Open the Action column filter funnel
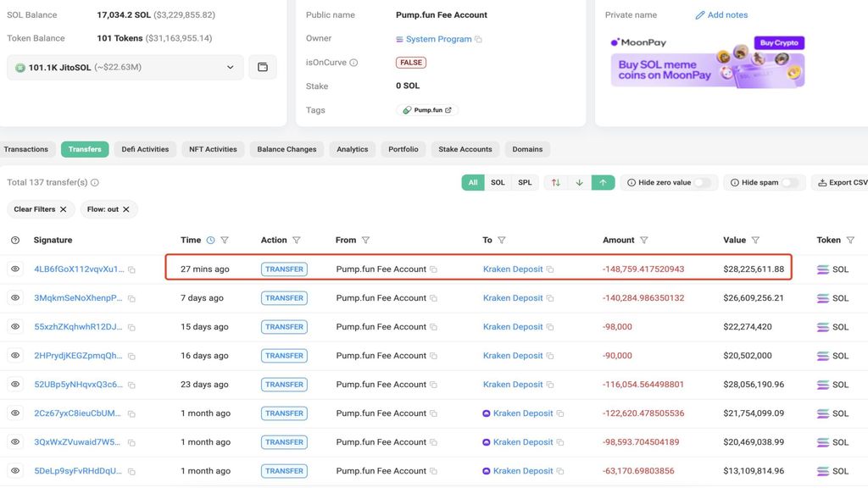The width and height of the screenshot is (868, 488). coord(297,240)
